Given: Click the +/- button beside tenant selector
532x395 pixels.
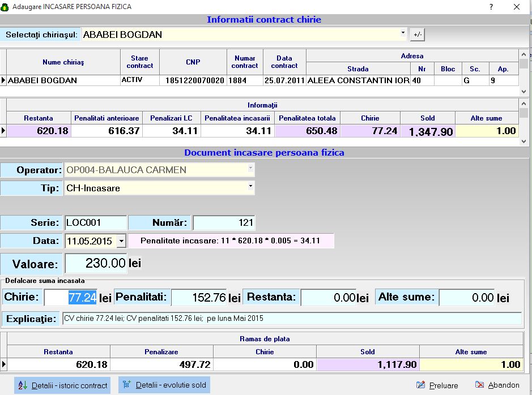Looking at the screenshot, I should pos(418,35).
